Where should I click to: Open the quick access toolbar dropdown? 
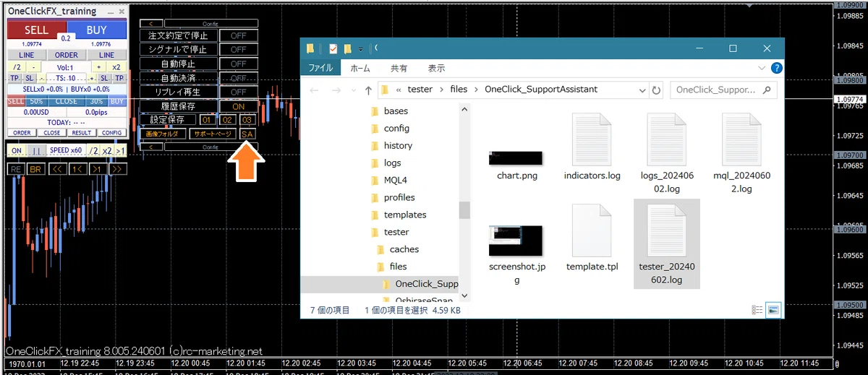click(x=360, y=49)
